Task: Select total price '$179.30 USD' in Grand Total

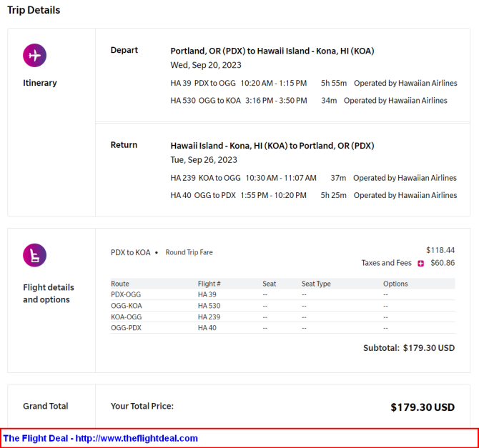Action: 423,407
